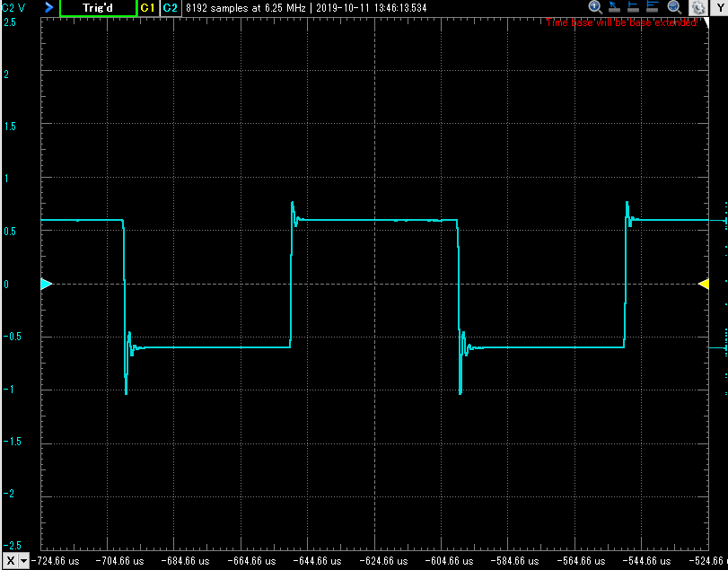This screenshot has width=728, height=570.
Task: Click the fit-to-screen zoom magnifier icon
Action: point(674,7)
